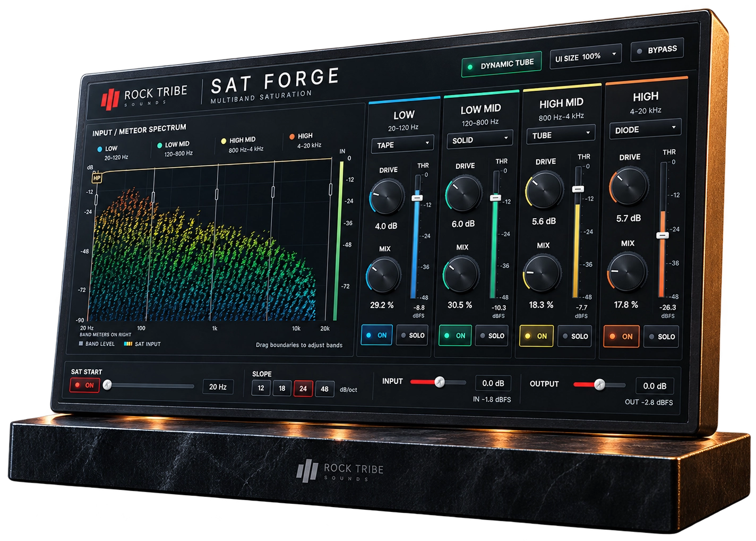The height and width of the screenshot is (541, 756).
Task: Toggle the BYPASS switch
Action: pyautogui.click(x=657, y=50)
